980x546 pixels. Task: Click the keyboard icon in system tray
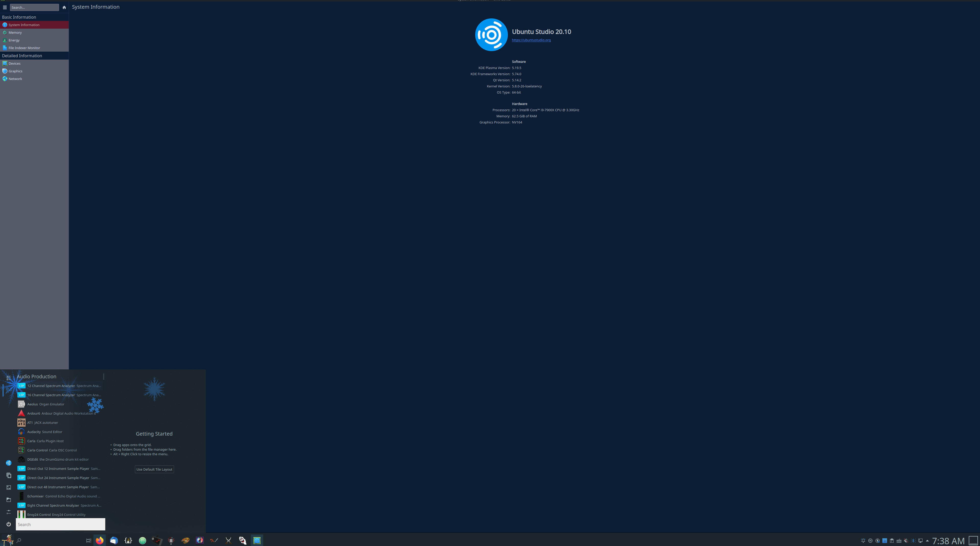tap(899, 541)
